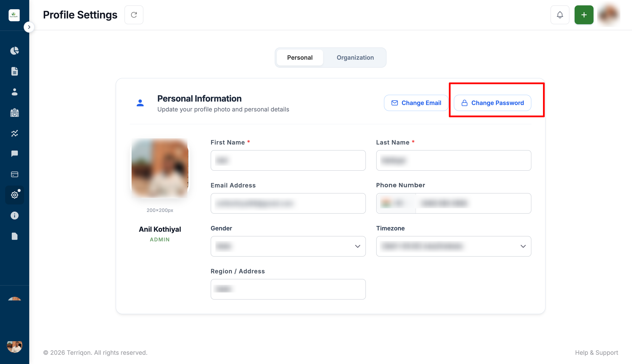The height and width of the screenshot is (364, 632).
Task: Open the documents icon in sidebar
Action: [15, 71]
